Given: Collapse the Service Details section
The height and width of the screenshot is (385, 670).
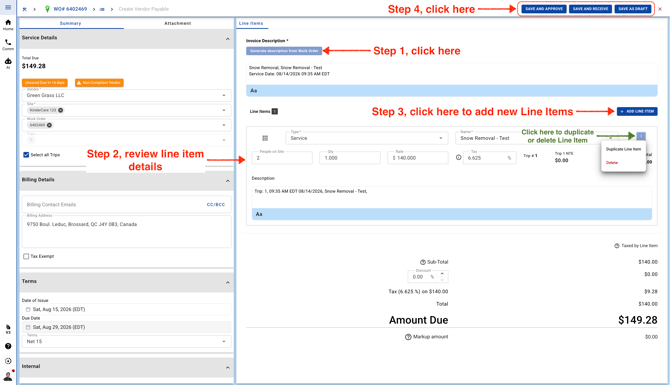Looking at the screenshot, I should (x=228, y=39).
